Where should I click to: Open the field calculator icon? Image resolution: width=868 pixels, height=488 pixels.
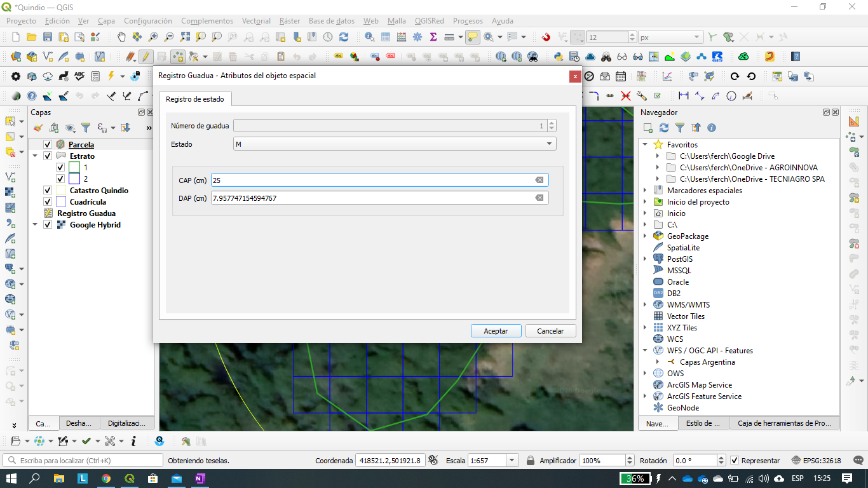(400, 36)
